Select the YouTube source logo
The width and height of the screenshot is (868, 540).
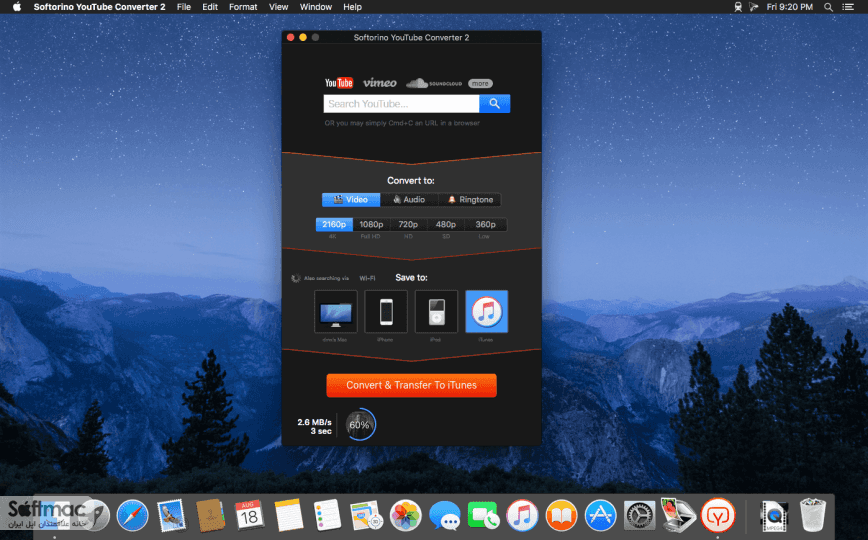click(339, 83)
